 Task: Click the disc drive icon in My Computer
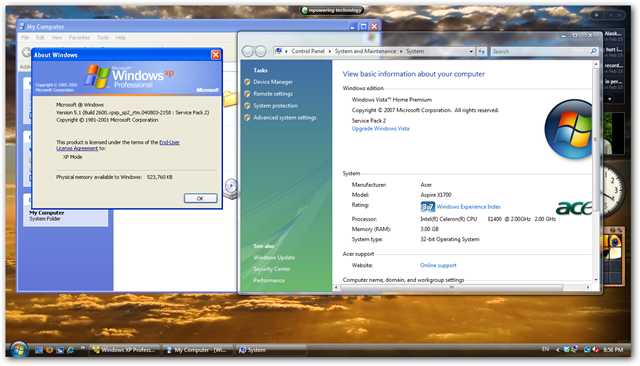(x=231, y=189)
